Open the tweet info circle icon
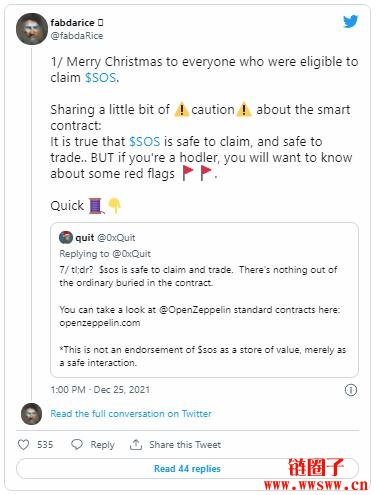 click(x=351, y=390)
